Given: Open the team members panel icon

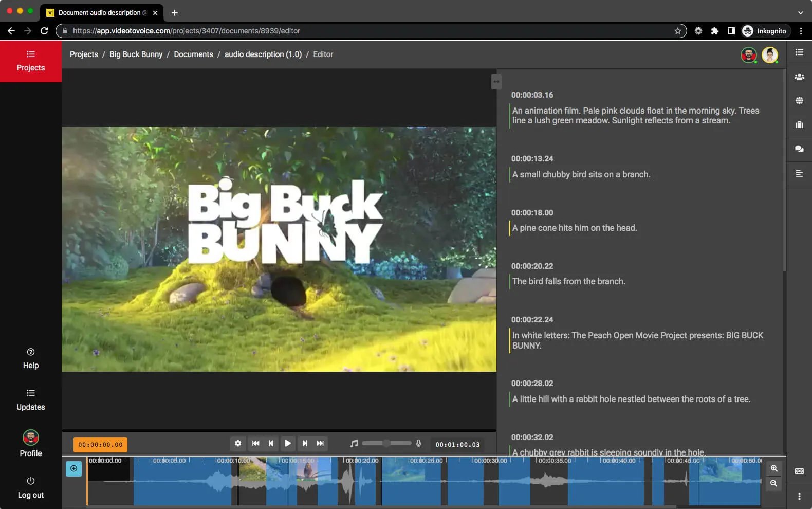Looking at the screenshot, I should click(x=799, y=77).
